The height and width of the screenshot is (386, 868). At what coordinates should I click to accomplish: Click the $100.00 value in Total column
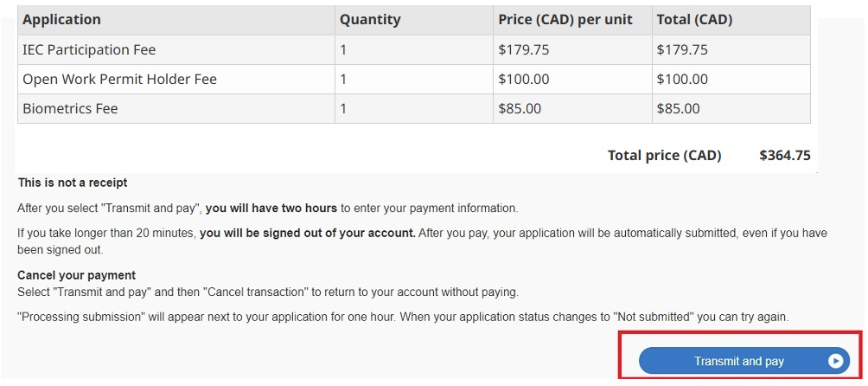click(682, 80)
